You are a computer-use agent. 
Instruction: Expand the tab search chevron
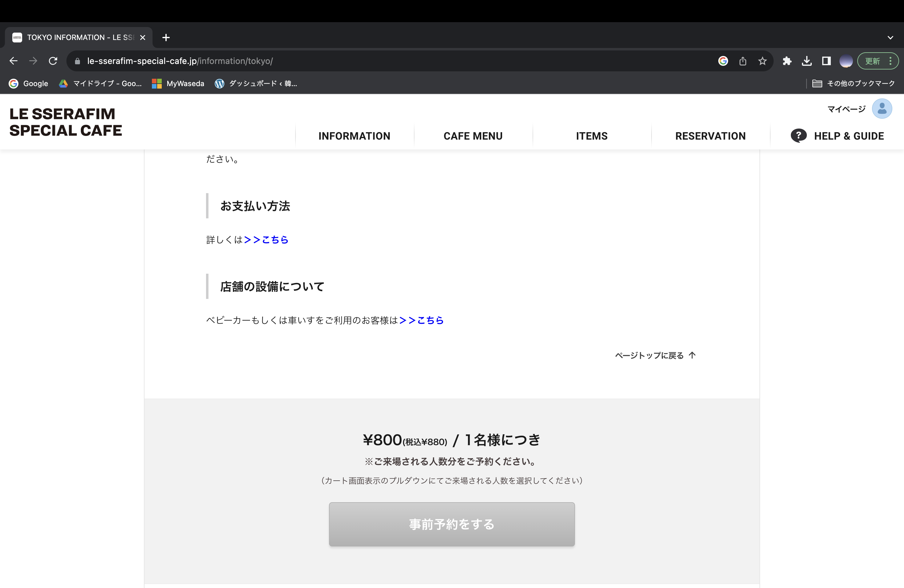click(x=890, y=38)
